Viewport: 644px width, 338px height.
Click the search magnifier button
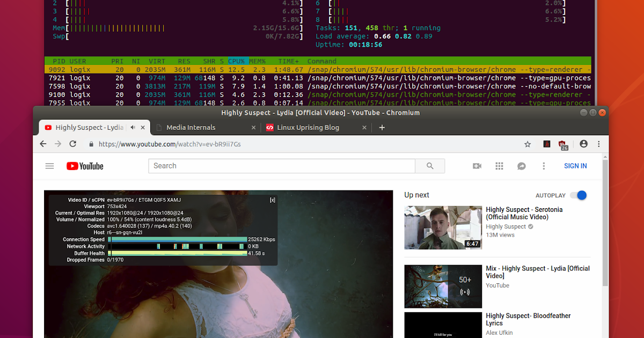(430, 166)
